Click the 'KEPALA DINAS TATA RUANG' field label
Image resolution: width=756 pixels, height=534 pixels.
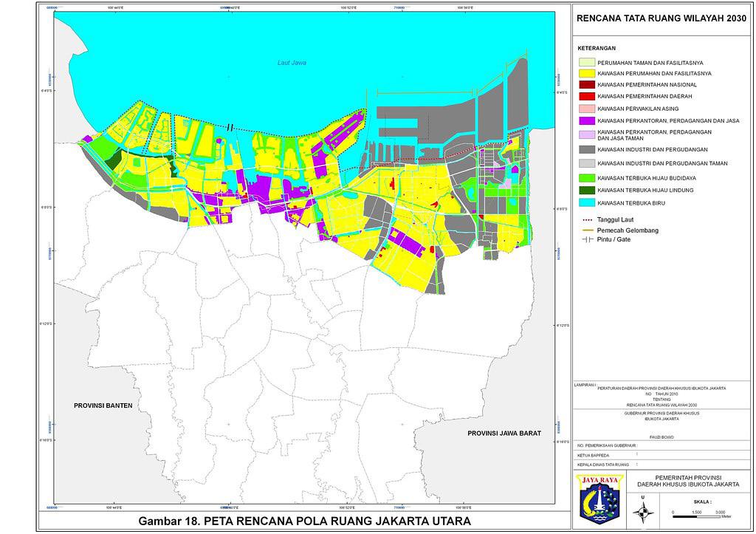tap(603, 465)
